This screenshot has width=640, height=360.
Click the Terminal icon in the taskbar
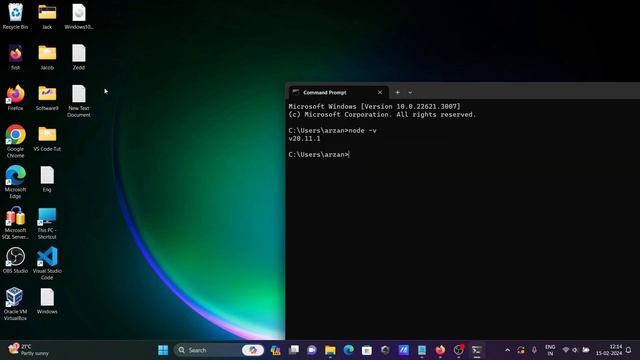477,350
